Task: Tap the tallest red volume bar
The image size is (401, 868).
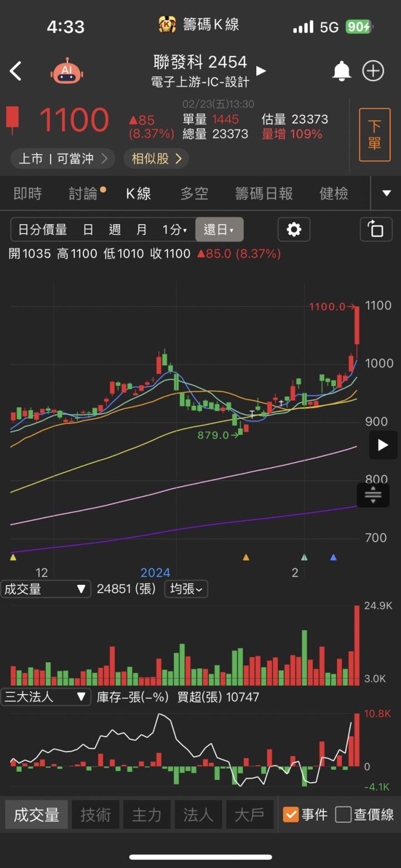Action: pyautogui.click(x=356, y=646)
